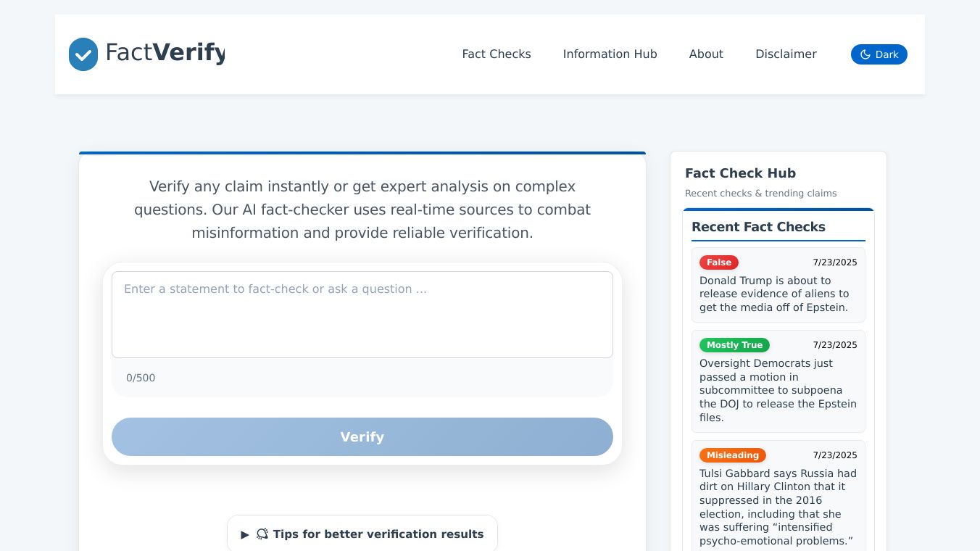Go to Information Hub page
Viewport: 980px width, 551px height.
[610, 54]
